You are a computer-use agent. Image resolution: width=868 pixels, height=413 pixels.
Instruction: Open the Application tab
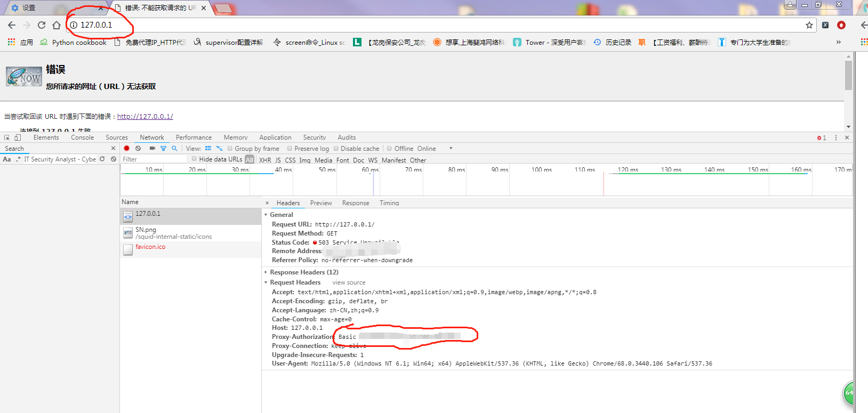click(x=276, y=137)
